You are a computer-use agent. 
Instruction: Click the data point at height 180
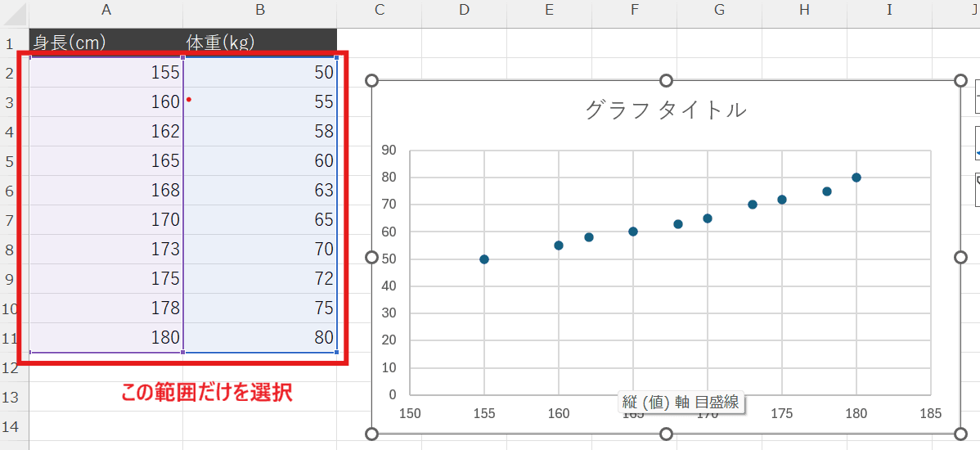point(856,178)
